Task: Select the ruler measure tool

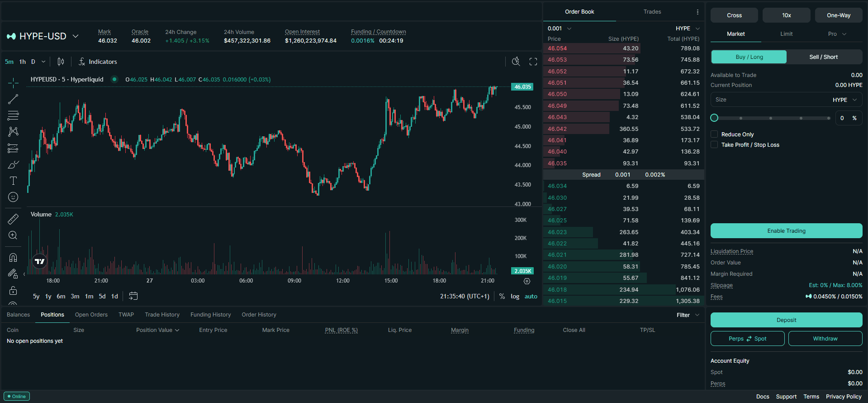Action: tap(13, 219)
